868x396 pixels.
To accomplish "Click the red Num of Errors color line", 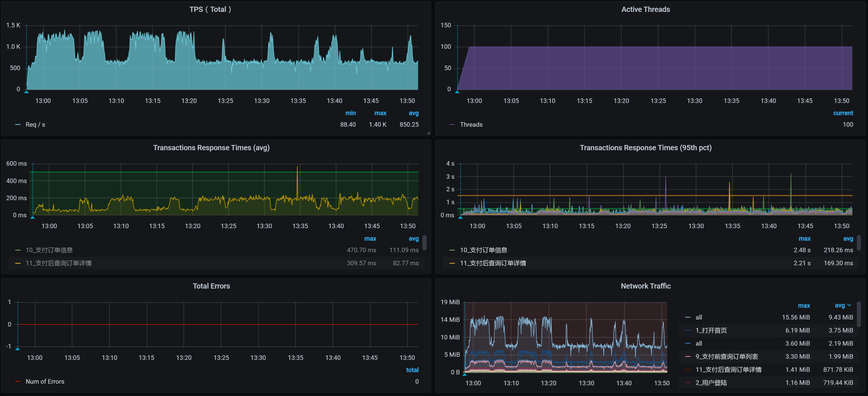I will tap(18, 382).
